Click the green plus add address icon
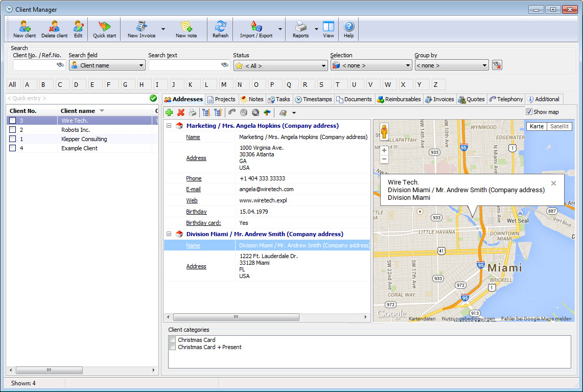 pos(169,112)
